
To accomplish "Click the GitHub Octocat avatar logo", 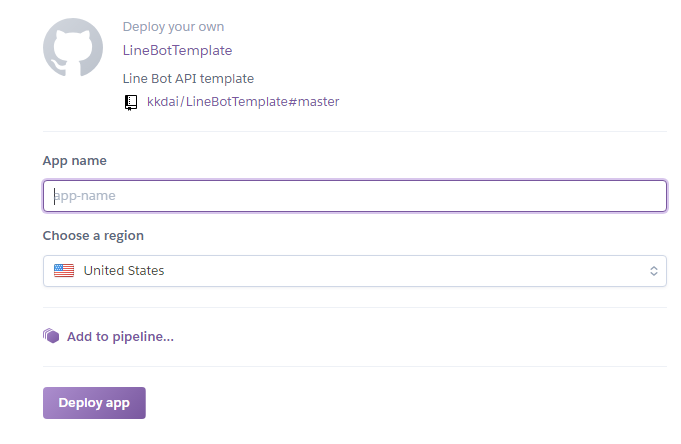I will (x=73, y=47).
